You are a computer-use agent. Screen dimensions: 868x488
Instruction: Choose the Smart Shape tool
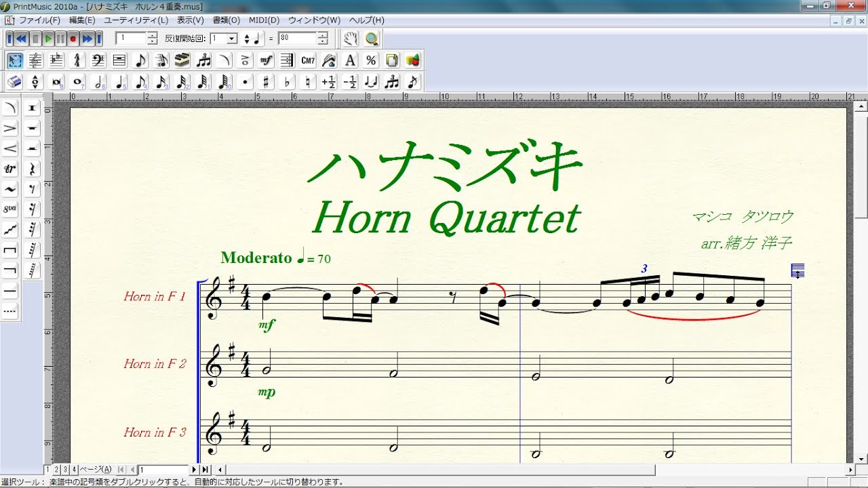(224, 60)
